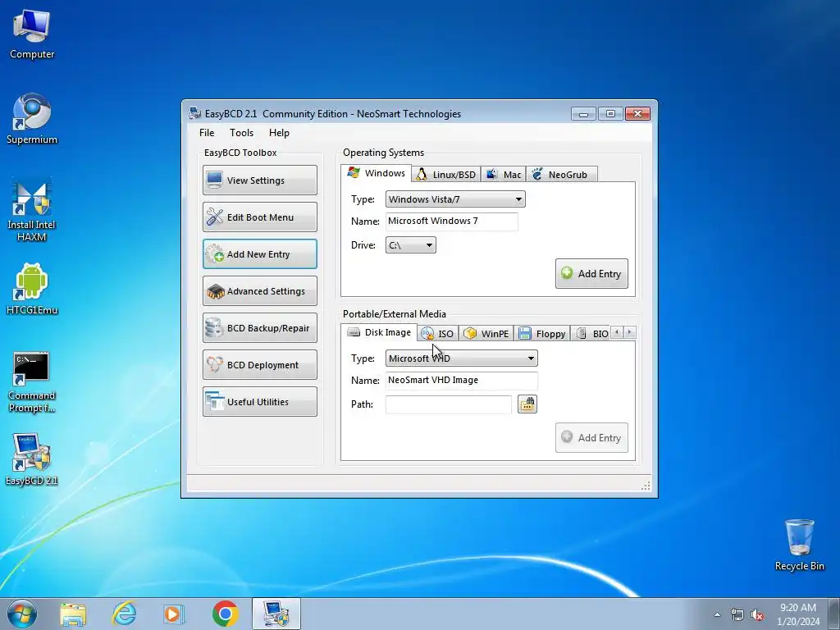Open Advanced Settings in the toolbox
Viewport: 840px width, 630px height.
click(260, 291)
